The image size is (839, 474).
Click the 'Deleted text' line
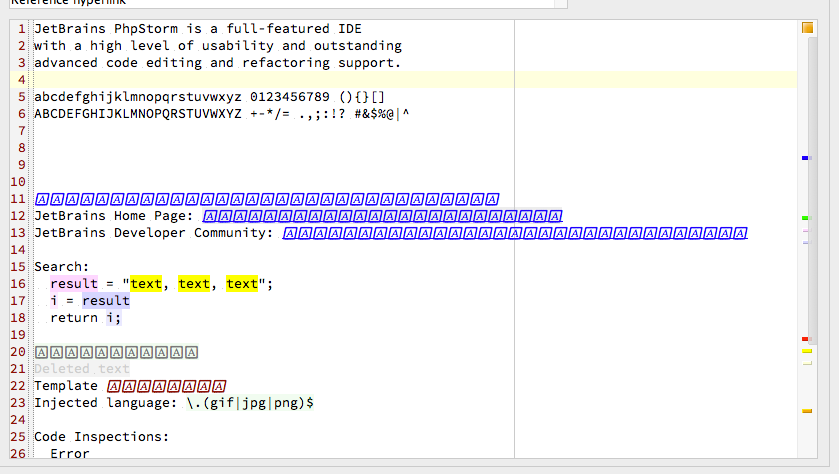point(82,369)
